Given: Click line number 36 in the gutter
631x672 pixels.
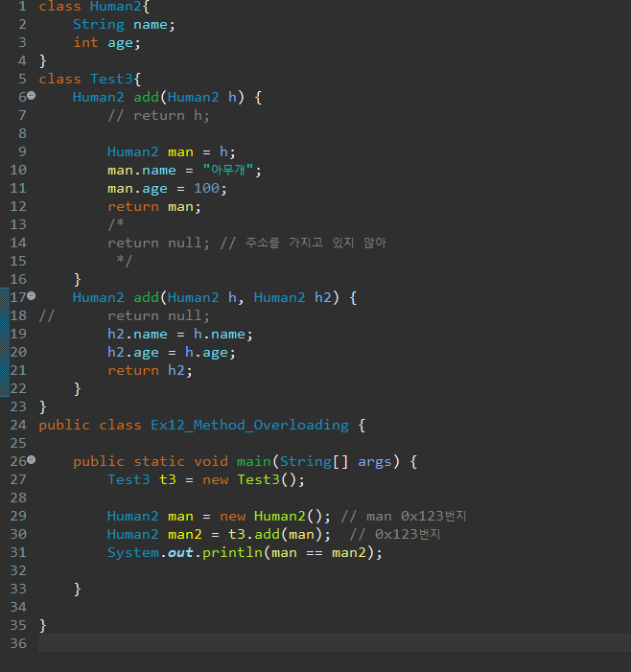Looking at the screenshot, I should (x=18, y=643).
